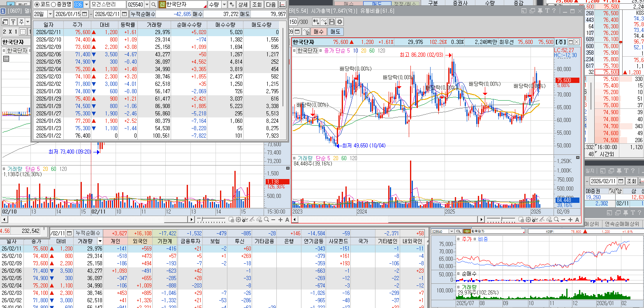Screen dimensions: 644x308
Task: Click the 매수 button in chart toolbar
Action: 318,32
